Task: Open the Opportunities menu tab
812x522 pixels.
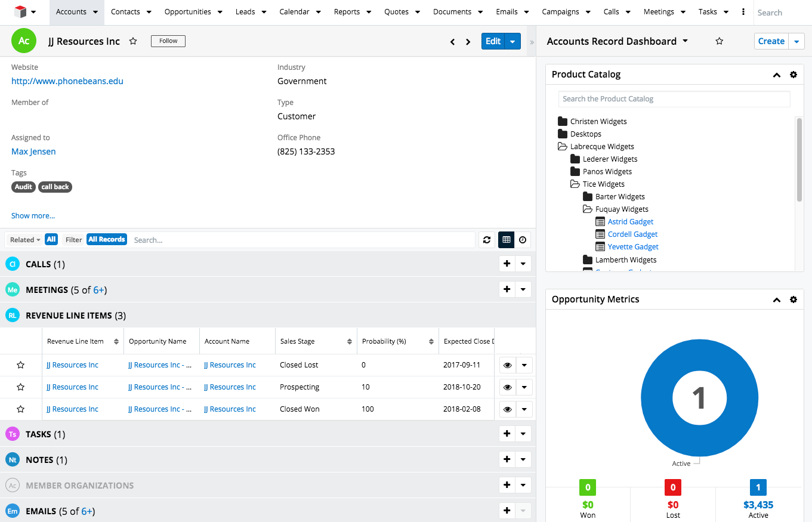Action: [x=187, y=12]
